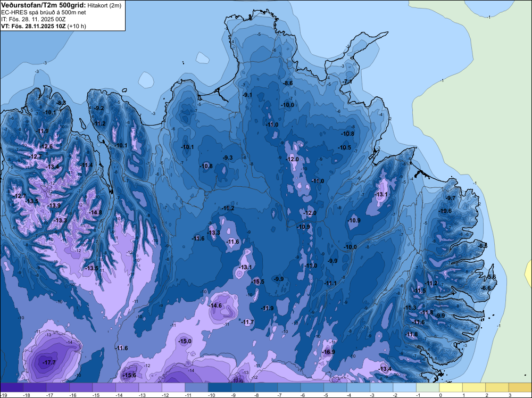
Task: Click the -11.7 temperature label on the map
Action: point(248,322)
